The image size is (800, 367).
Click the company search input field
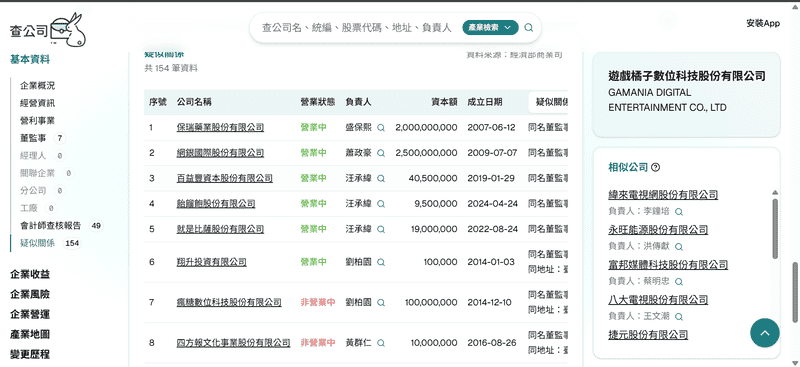tap(356, 28)
